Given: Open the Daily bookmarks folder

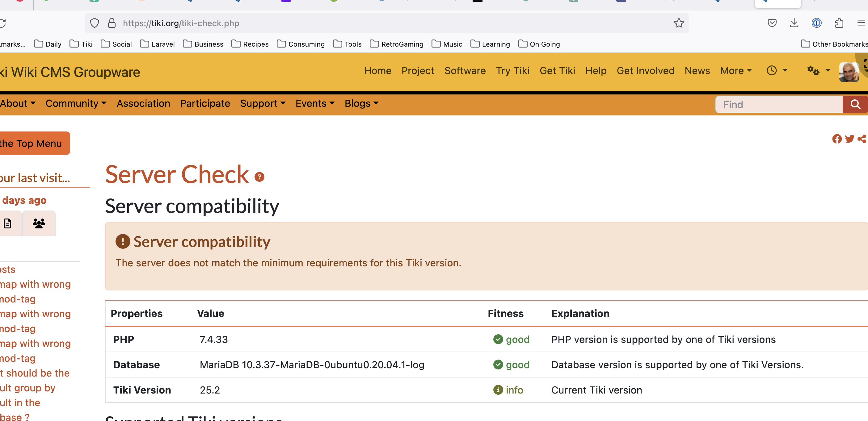Looking at the screenshot, I should pyautogui.click(x=48, y=44).
